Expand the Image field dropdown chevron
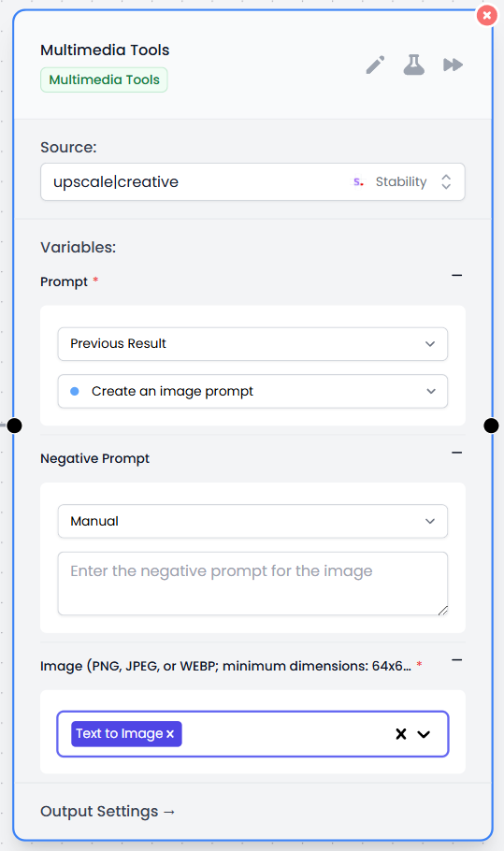This screenshot has height=851, width=504. click(424, 734)
